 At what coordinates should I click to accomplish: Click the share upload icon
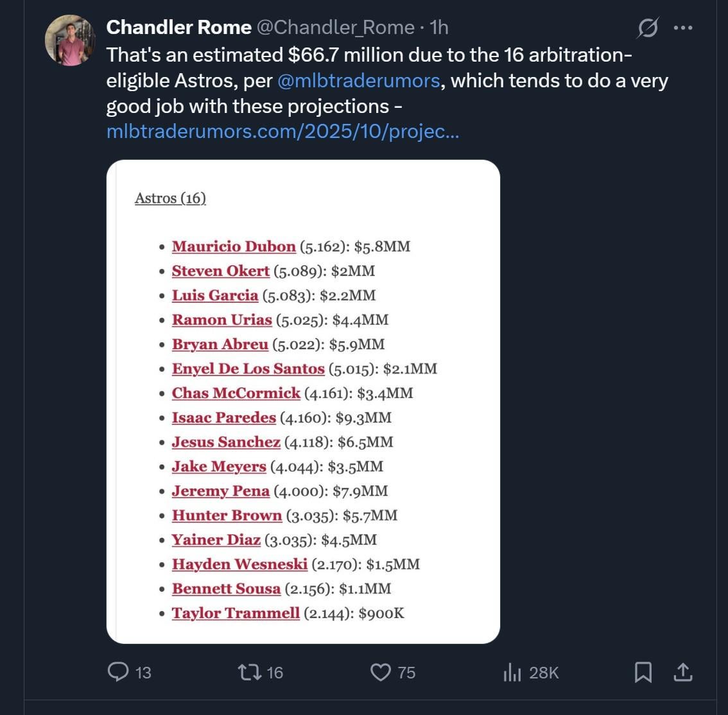click(682, 672)
